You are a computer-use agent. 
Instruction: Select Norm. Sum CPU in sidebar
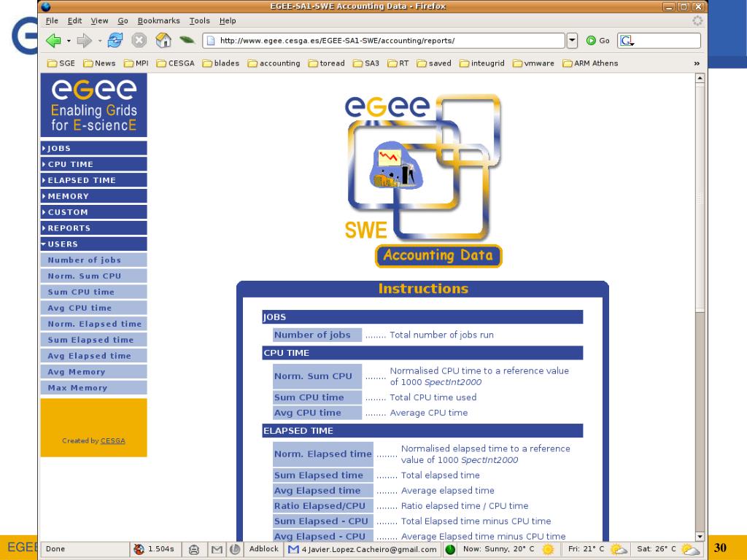[x=94, y=276]
